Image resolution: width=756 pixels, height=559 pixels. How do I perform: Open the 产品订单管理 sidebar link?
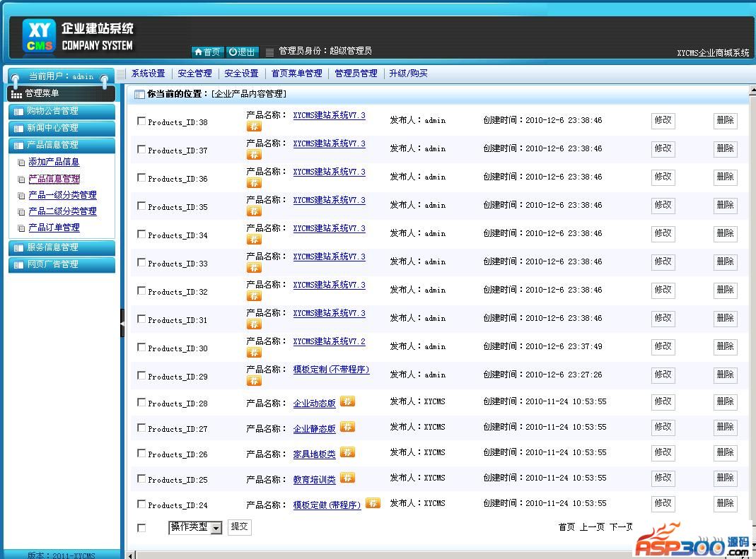(54, 228)
